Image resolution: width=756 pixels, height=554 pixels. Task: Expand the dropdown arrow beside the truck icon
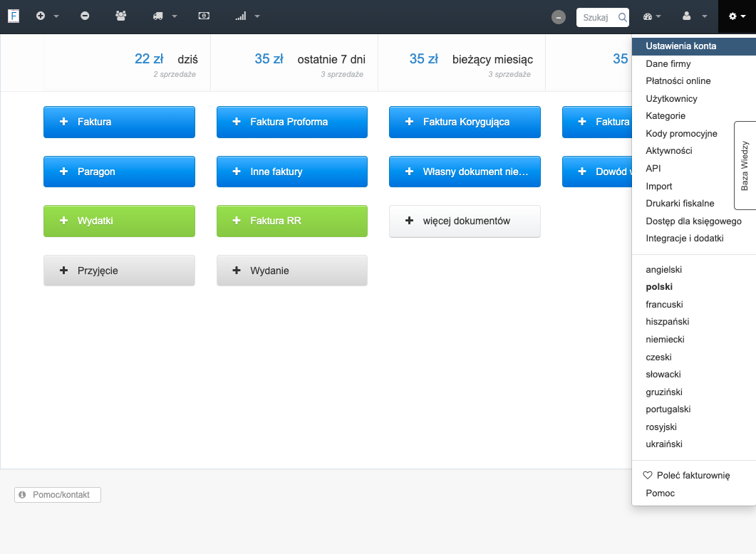pos(175,16)
